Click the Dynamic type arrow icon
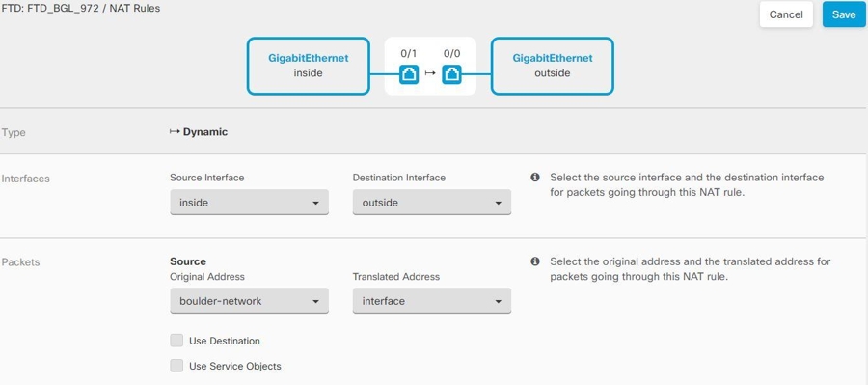Image resolution: width=868 pixels, height=385 pixels. [x=175, y=132]
